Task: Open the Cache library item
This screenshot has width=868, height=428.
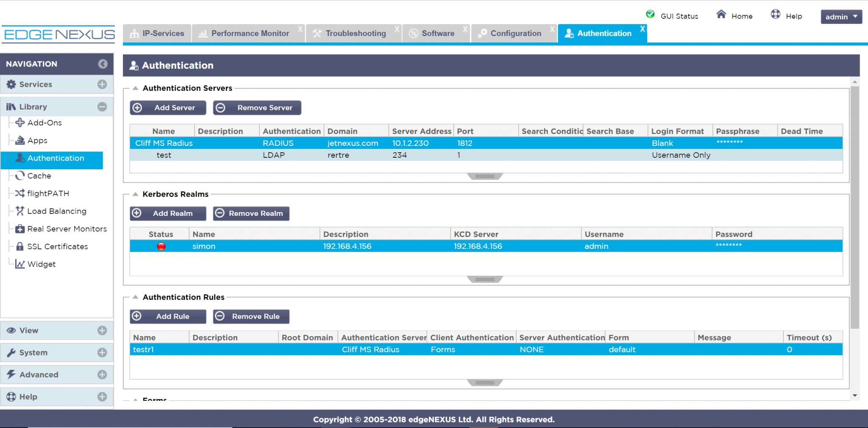Action: click(39, 176)
